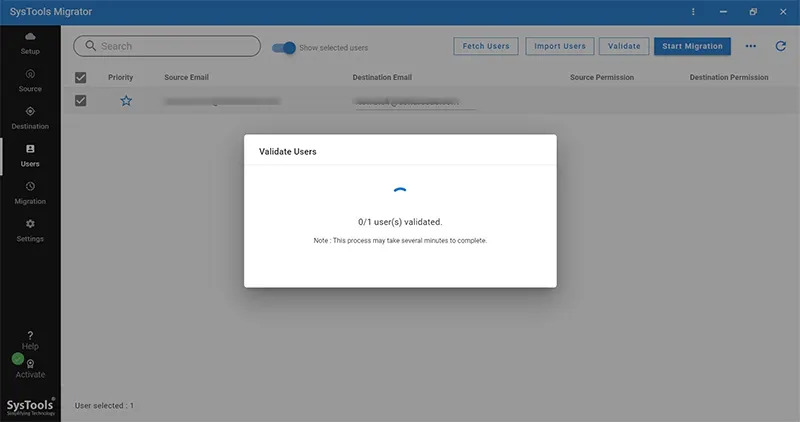This screenshot has width=800, height=422.
Task: Open Settings gear in sidebar
Action: click(30, 224)
